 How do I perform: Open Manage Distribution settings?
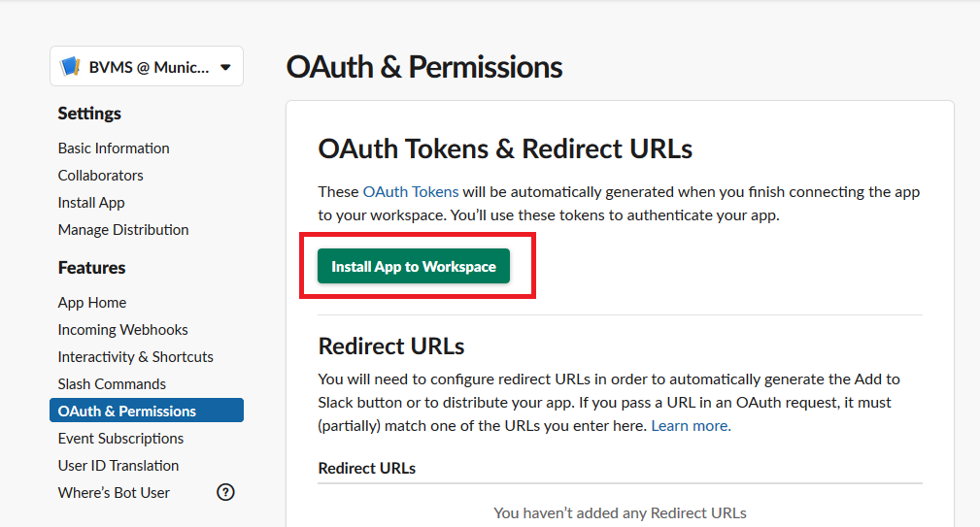coord(123,230)
